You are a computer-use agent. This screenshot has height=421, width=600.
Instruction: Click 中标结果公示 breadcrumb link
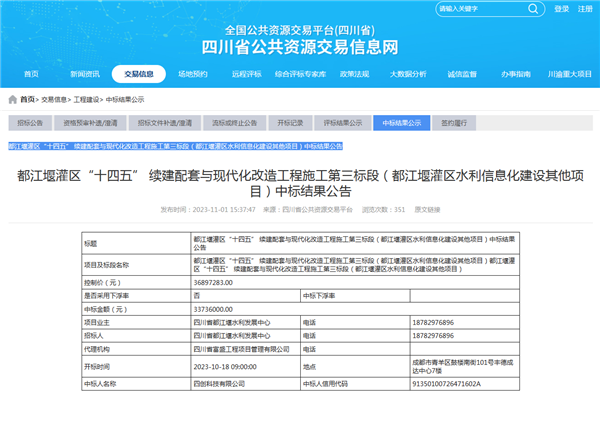pos(125,100)
